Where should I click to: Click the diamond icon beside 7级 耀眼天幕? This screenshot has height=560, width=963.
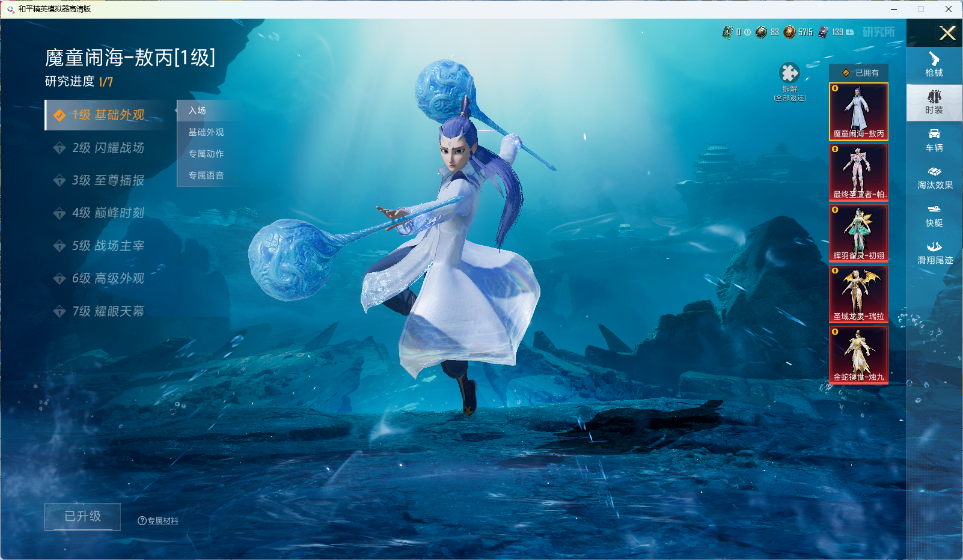(60, 311)
